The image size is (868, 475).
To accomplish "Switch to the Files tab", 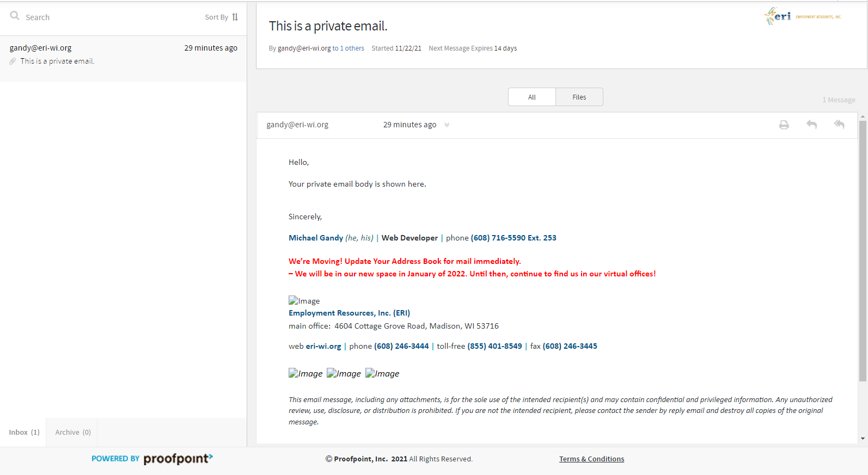I will (579, 97).
